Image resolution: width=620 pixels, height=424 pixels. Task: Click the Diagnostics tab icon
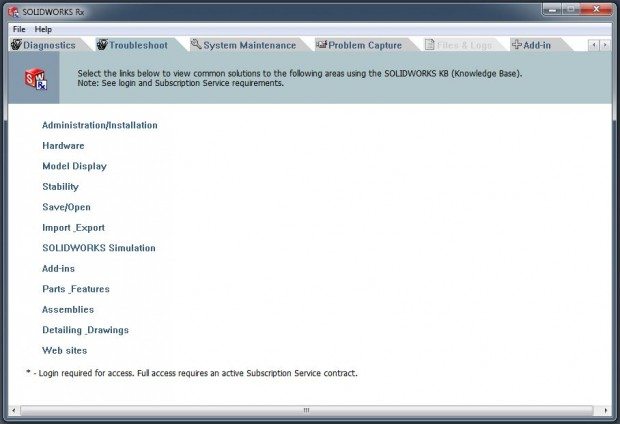tap(16, 45)
